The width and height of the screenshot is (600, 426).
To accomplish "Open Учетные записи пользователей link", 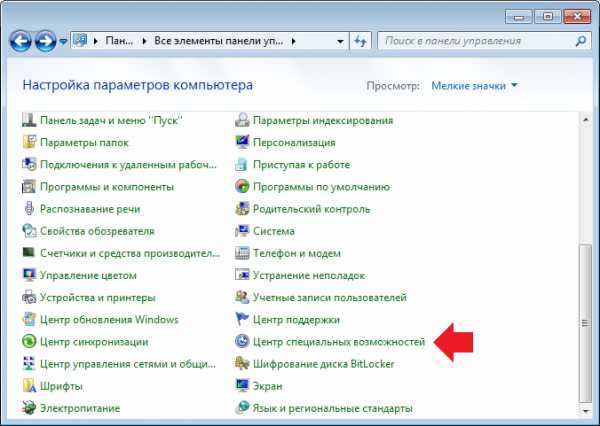I will pyautogui.click(x=329, y=297).
